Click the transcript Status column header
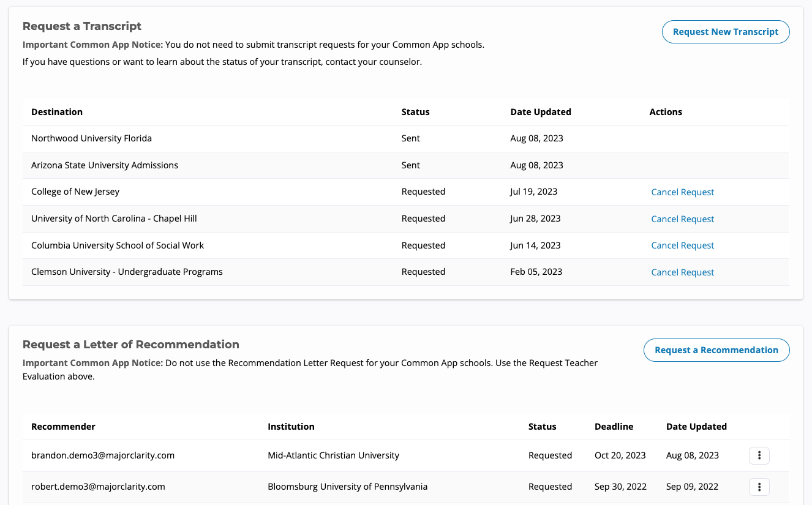This screenshot has height=505, width=812. [415, 112]
